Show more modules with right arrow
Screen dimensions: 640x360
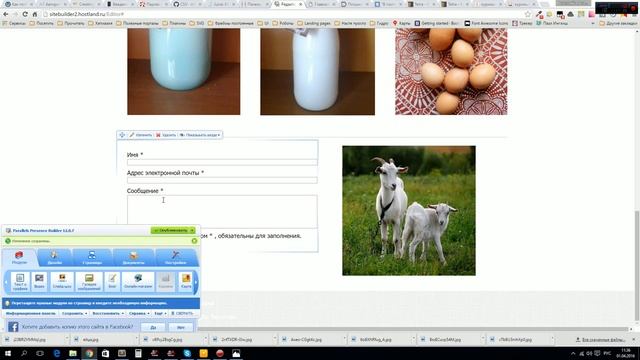(196, 282)
